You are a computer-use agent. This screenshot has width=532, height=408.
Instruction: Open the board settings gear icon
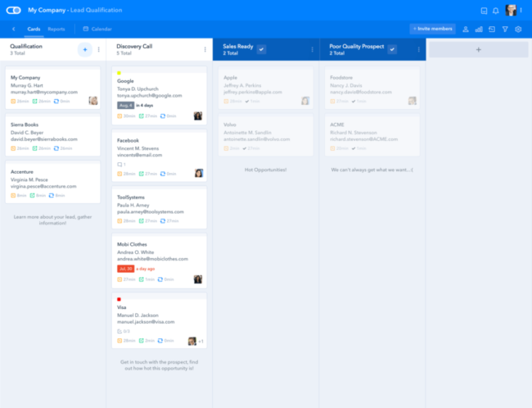tap(518, 29)
